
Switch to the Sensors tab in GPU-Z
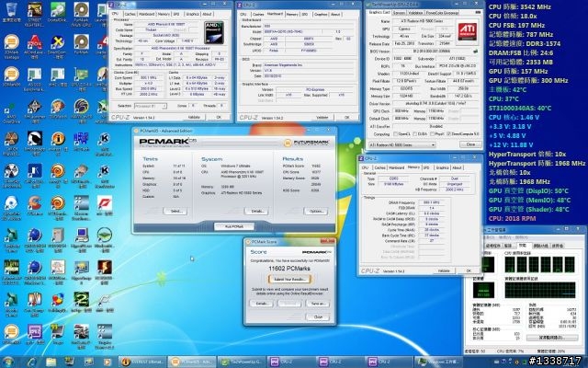point(399,12)
